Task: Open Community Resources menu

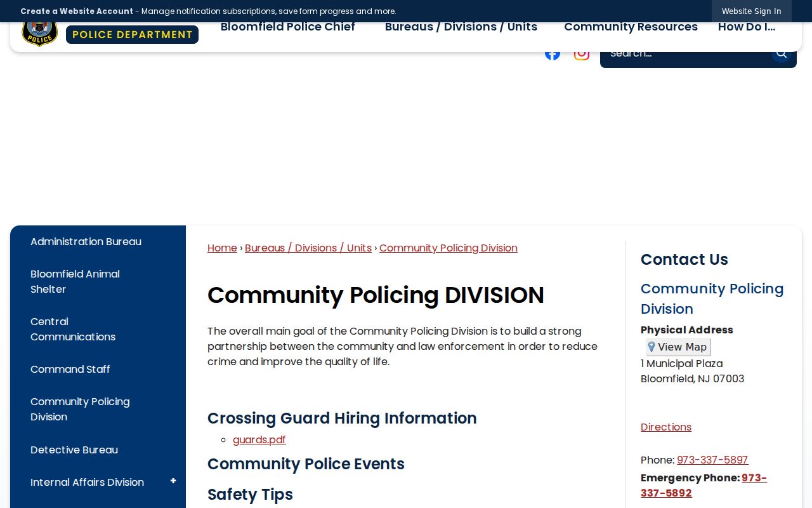Action: click(x=631, y=27)
